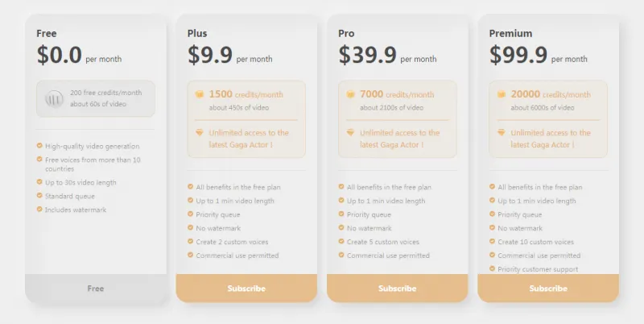Click the checkmark beside Priority customer support
The width and height of the screenshot is (644, 324).
coord(492,269)
